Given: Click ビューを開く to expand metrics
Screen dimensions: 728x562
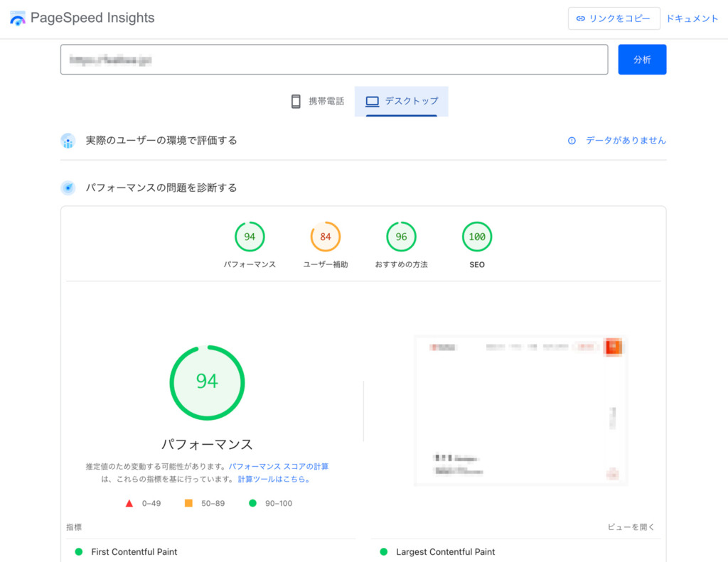Looking at the screenshot, I should coord(631,526).
